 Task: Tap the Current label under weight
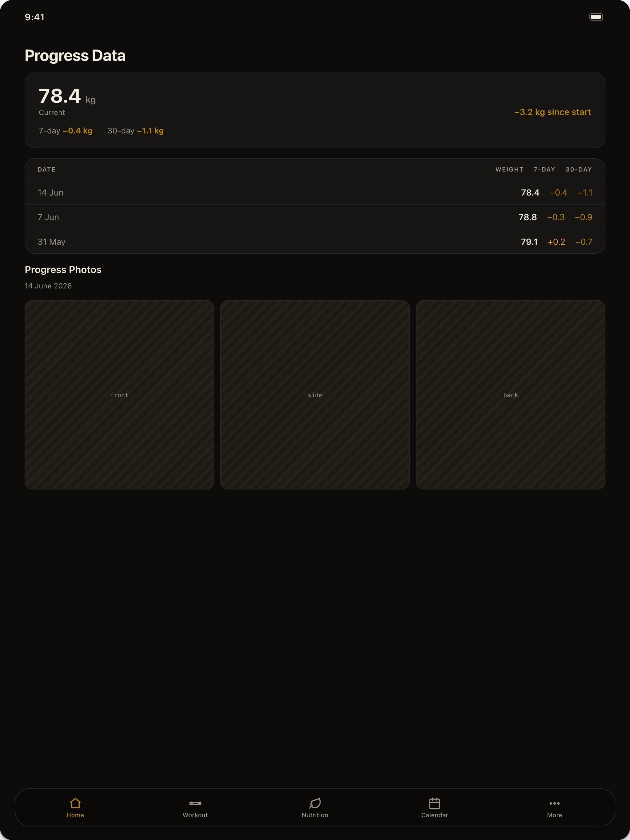click(52, 113)
